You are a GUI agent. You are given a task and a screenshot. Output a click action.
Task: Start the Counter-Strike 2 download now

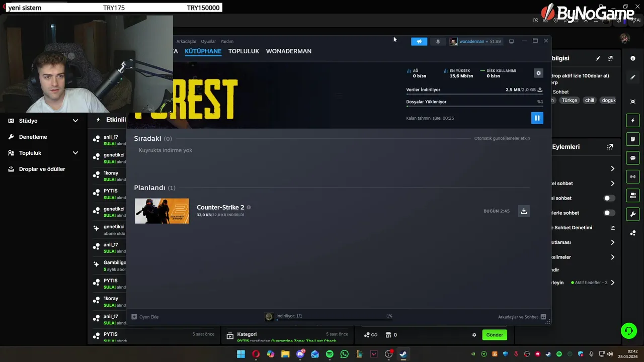[x=524, y=211]
